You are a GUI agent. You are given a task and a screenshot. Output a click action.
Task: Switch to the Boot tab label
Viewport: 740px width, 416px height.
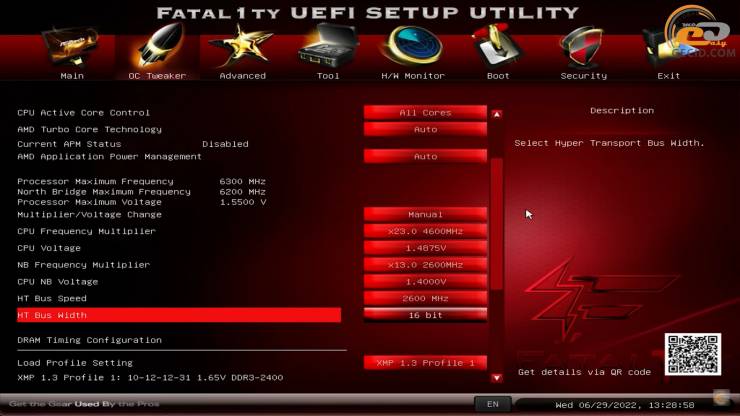click(x=498, y=76)
